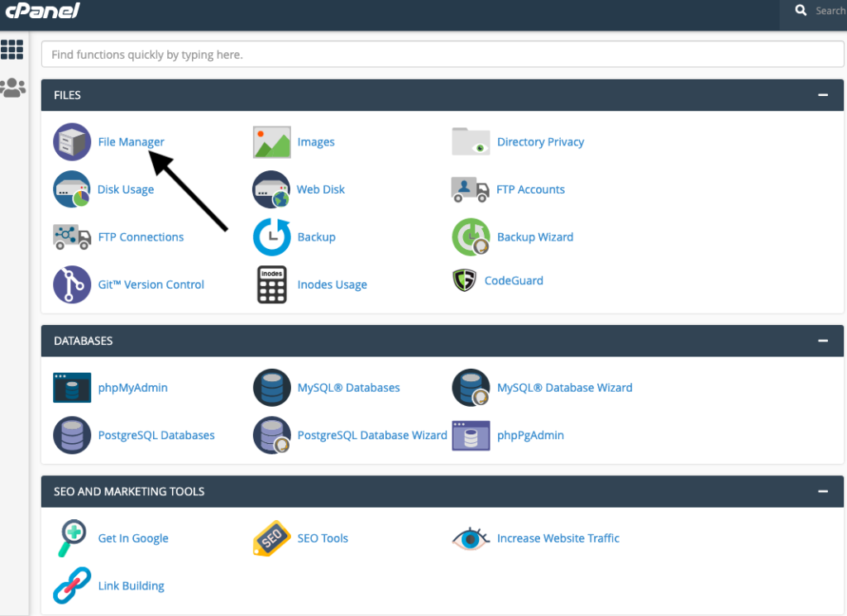Open the Directory Privacy folder icon
This screenshot has width=847, height=616.
(471, 142)
